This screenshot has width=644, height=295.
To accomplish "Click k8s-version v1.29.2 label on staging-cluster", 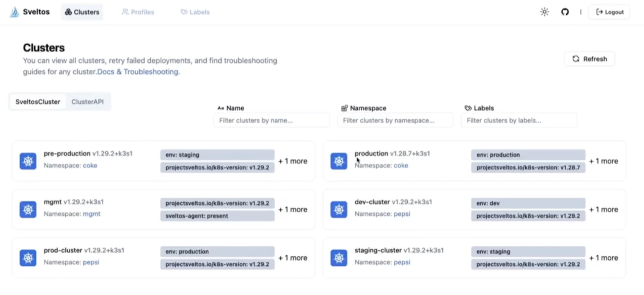I will pos(528,264).
